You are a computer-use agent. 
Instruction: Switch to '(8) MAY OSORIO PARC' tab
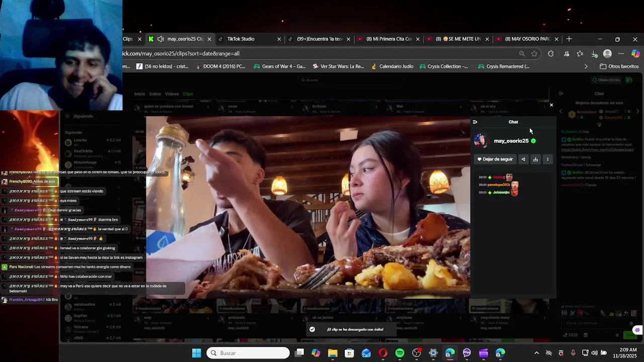pyautogui.click(x=526, y=39)
